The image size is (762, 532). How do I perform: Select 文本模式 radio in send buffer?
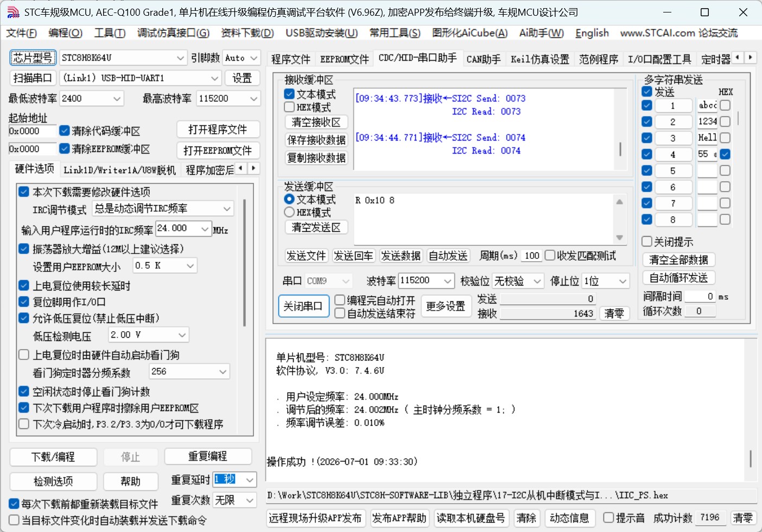coord(289,199)
